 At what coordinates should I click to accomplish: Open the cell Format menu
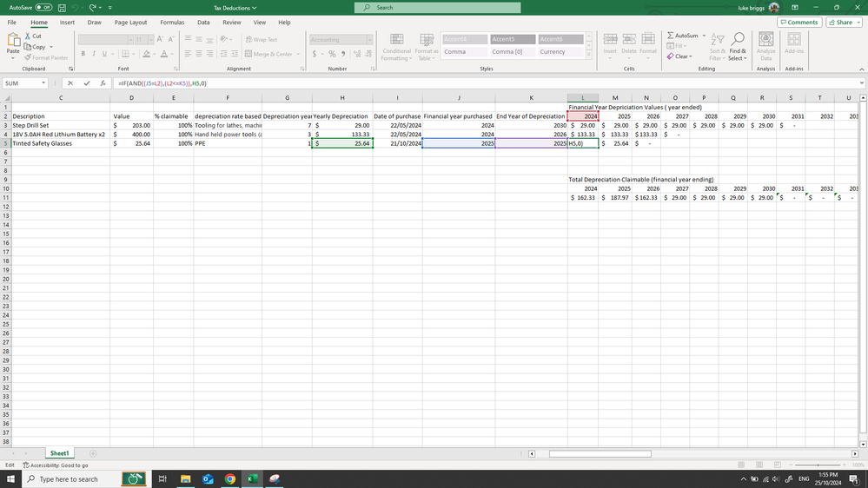coord(648,47)
